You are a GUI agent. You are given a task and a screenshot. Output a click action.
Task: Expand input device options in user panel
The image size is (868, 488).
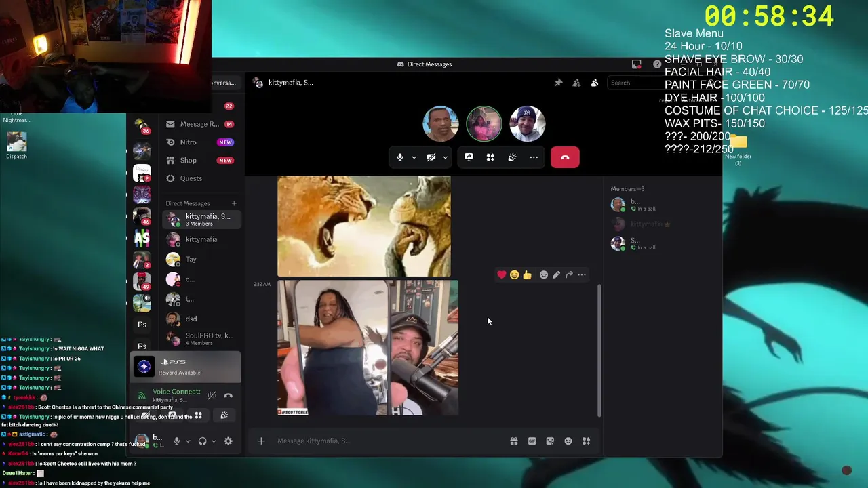click(x=188, y=441)
